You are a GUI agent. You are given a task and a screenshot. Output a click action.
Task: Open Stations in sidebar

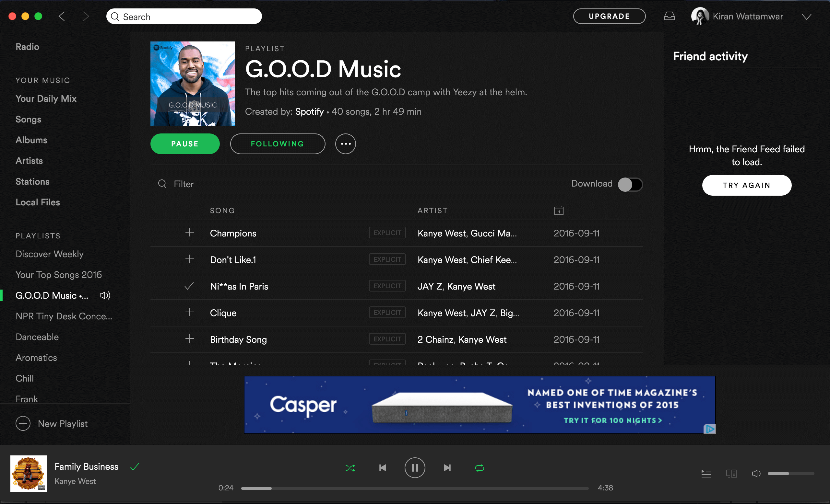point(32,181)
